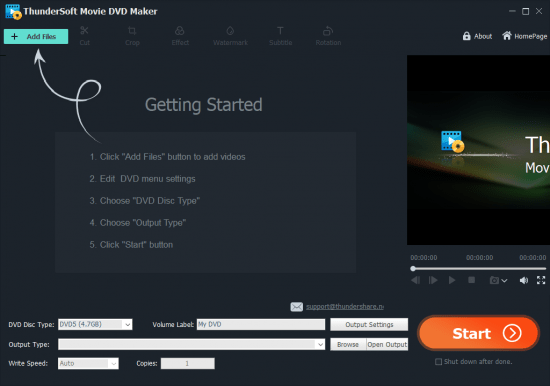Open the Write Speed dropdown
The width and height of the screenshot is (550, 386).
pos(88,363)
